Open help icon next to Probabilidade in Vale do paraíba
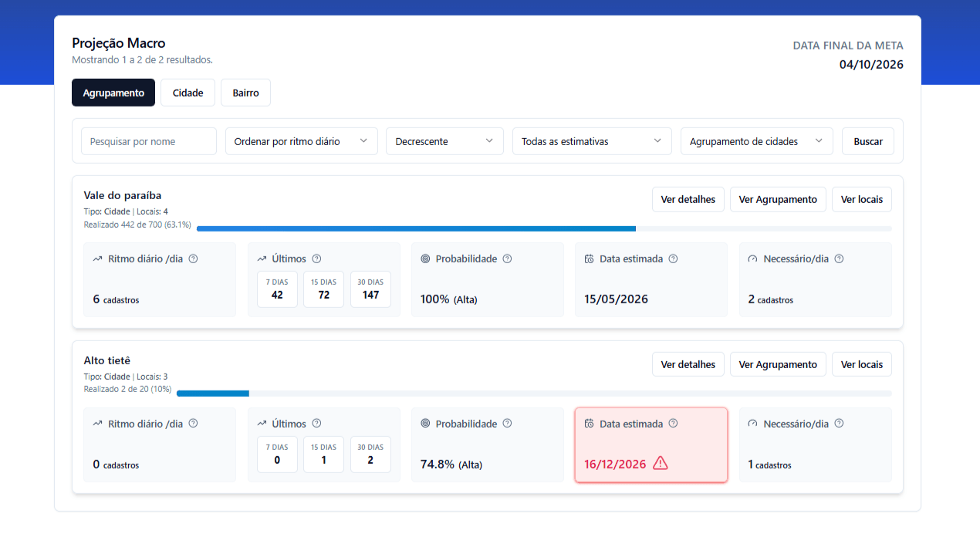Viewport: 980px width, 551px height. 507,259
